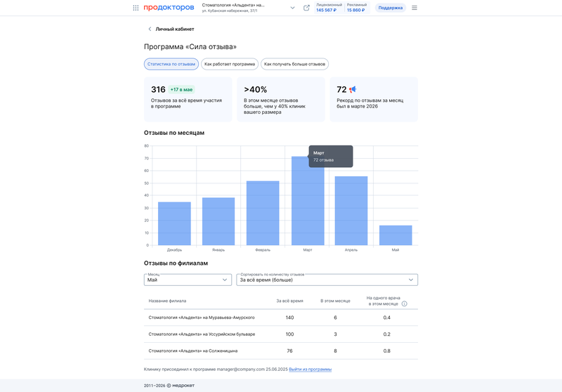
Task: Select the Статистика по отзывам tab
Action: [171, 64]
